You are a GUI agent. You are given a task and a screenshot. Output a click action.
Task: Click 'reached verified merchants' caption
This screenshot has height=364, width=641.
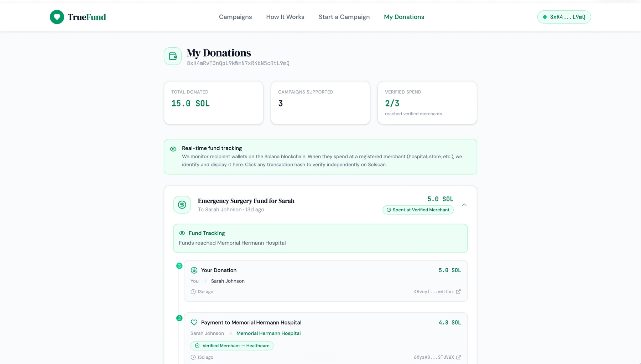point(413,114)
